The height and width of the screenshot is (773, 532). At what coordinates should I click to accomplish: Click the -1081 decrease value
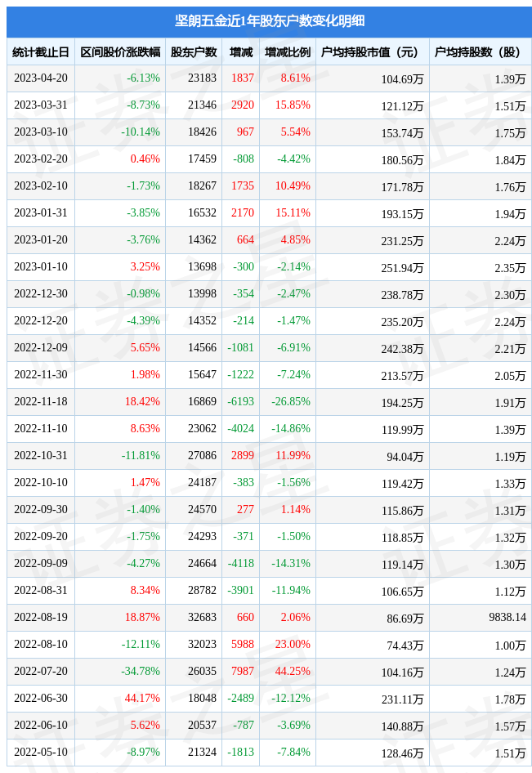point(240,347)
